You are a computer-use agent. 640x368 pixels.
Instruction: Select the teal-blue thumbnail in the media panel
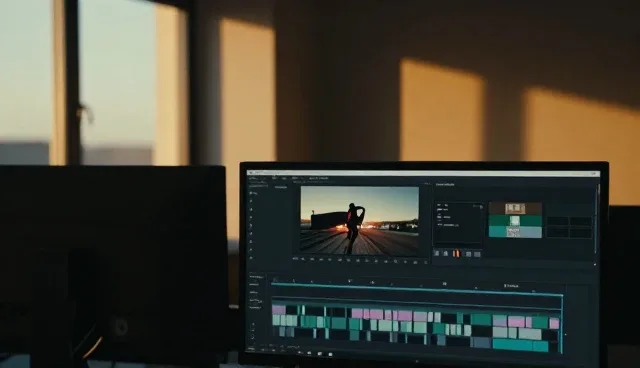[x=515, y=232]
